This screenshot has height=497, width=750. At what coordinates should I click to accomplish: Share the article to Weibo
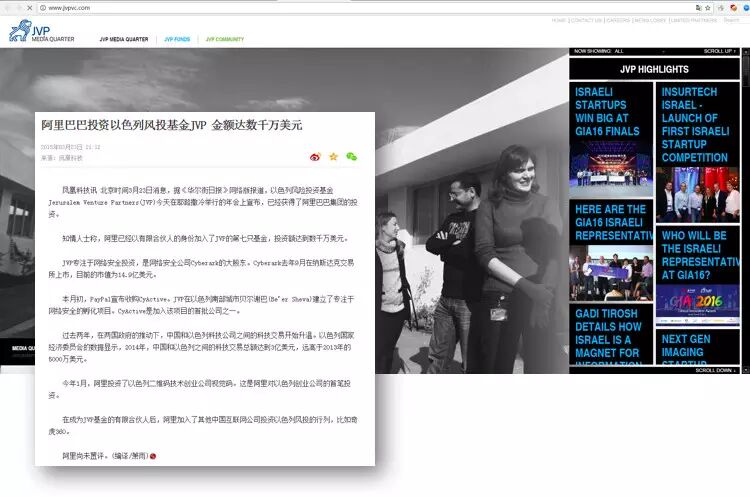click(x=315, y=157)
